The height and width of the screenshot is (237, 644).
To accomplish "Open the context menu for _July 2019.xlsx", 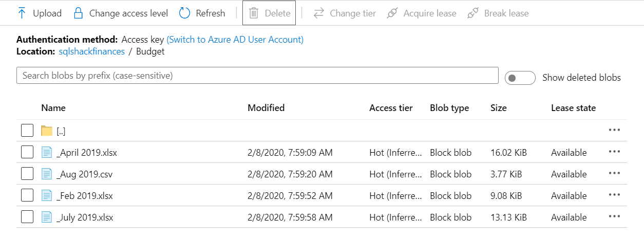I will (614, 217).
